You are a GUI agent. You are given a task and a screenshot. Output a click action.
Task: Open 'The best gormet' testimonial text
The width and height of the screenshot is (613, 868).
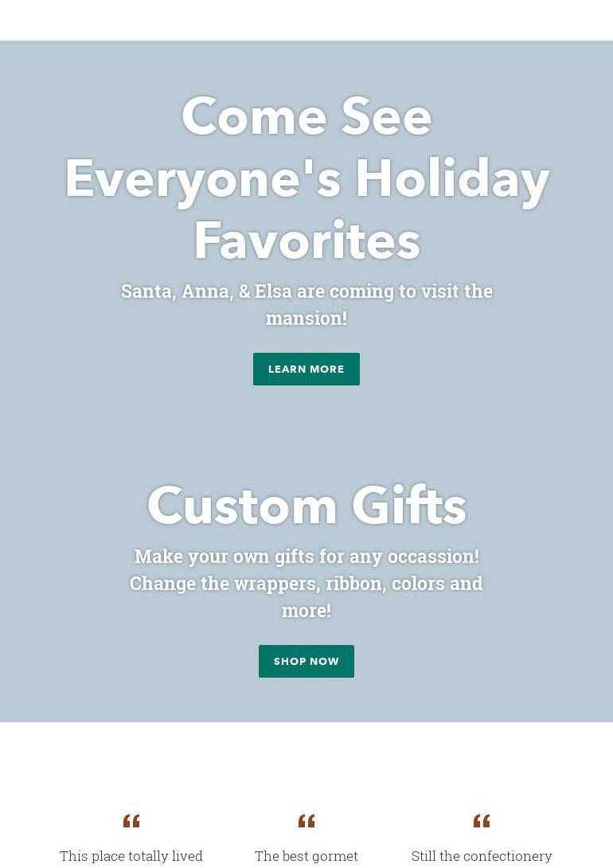coord(306,856)
